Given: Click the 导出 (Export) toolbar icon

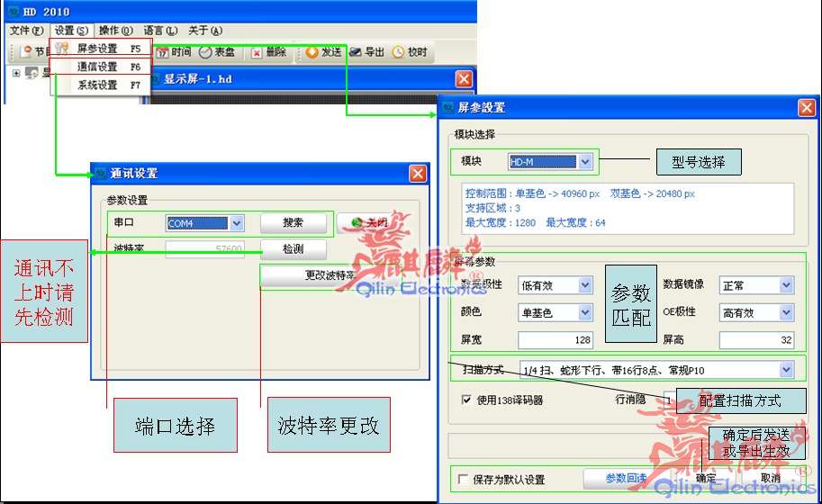Looking at the screenshot, I should click(356, 52).
